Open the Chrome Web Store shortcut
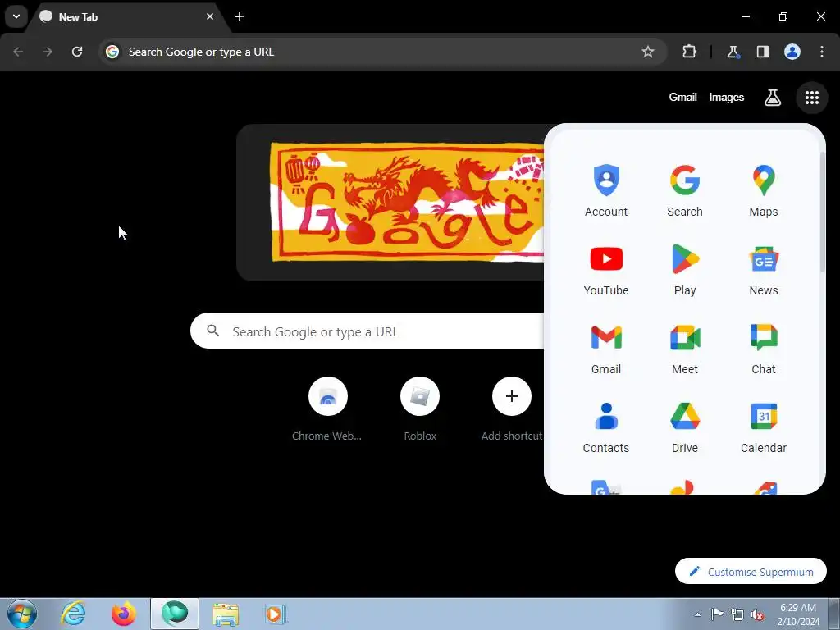Viewport: 840px width, 630px height. click(327, 410)
